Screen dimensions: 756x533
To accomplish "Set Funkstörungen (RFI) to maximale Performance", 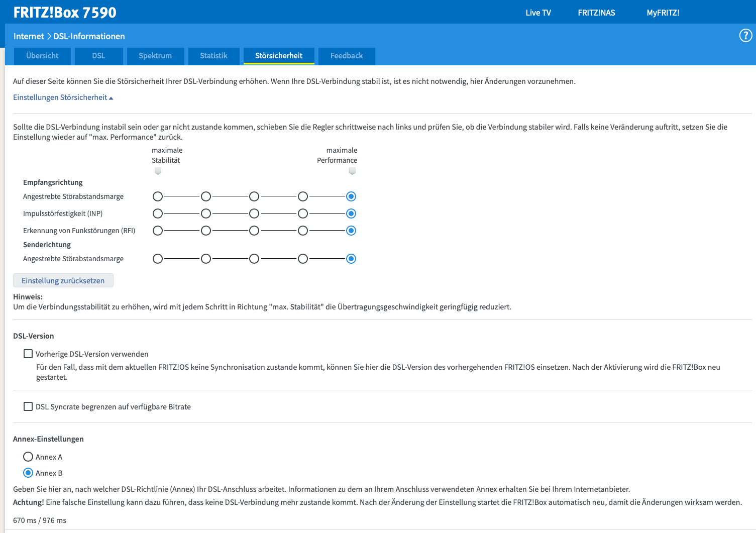I will [x=351, y=231].
